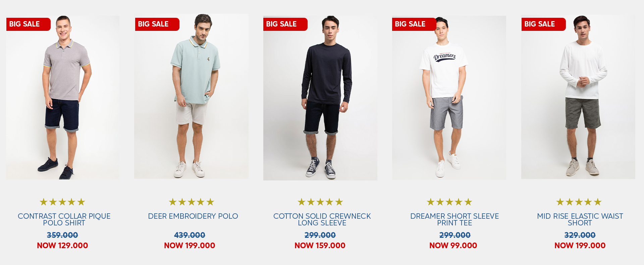Viewport: 644px width, 265px height.
Task: Click the star rating for Deer Embroidery Polo
Action: 192,202
